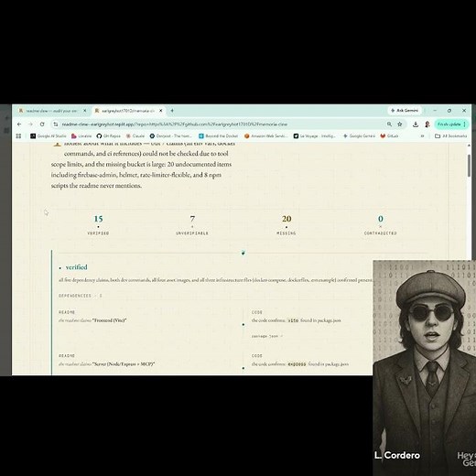Open the apps grid in bookmarks bar

pos(18,136)
